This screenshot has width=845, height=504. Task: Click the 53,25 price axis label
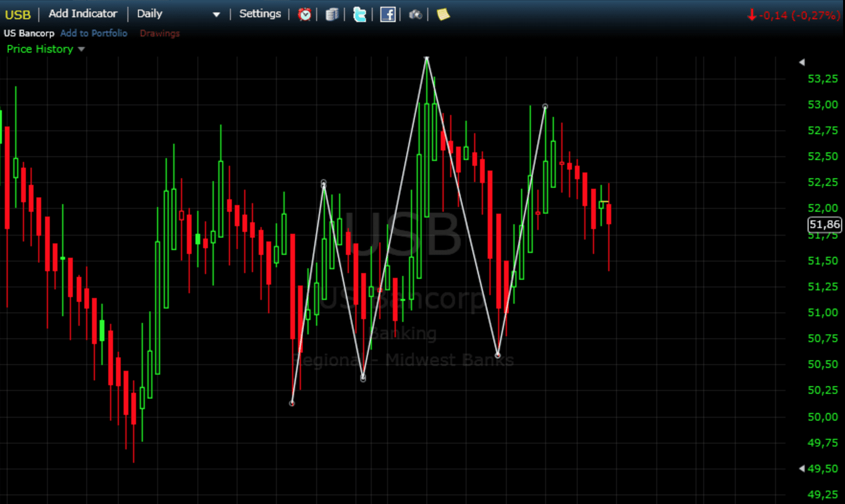click(823, 79)
